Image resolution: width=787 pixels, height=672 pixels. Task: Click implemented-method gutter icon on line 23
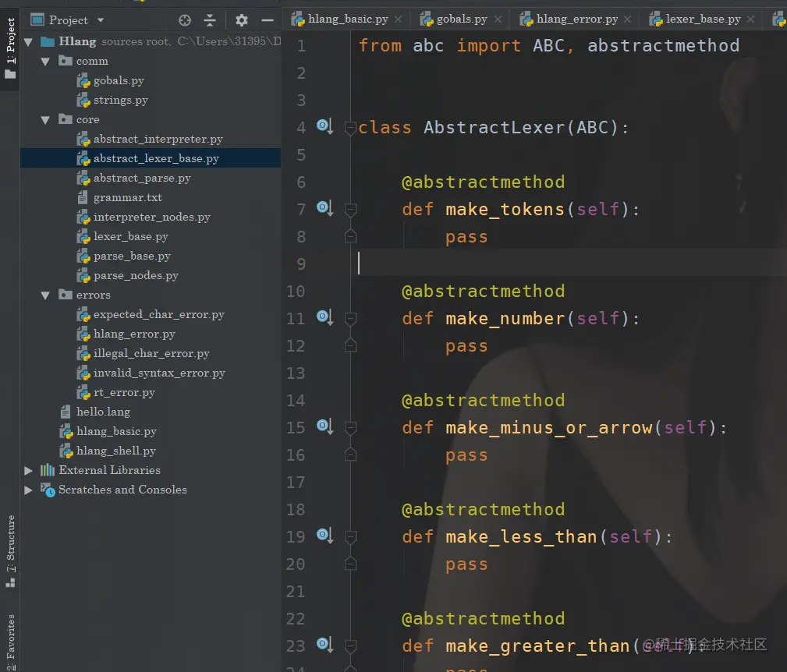tap(324, 645)
